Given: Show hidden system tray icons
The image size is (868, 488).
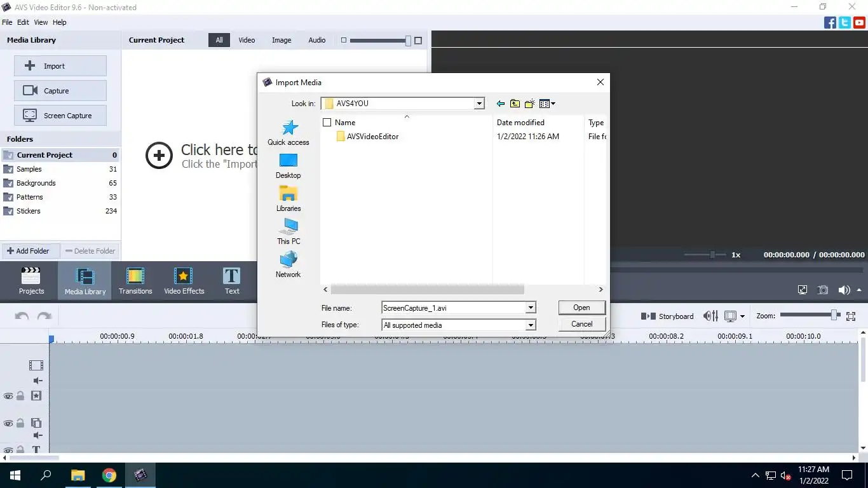Looking at the screenshot, I should point(755,475).
